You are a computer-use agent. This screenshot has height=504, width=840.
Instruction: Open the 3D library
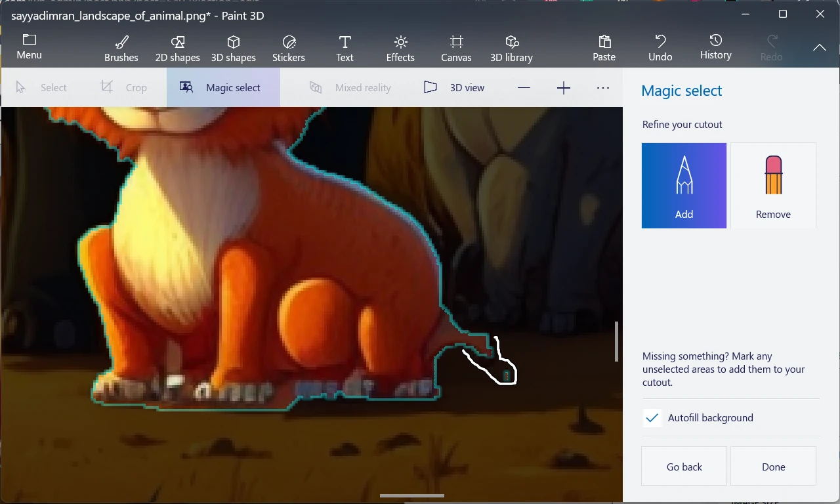(511, 47)
